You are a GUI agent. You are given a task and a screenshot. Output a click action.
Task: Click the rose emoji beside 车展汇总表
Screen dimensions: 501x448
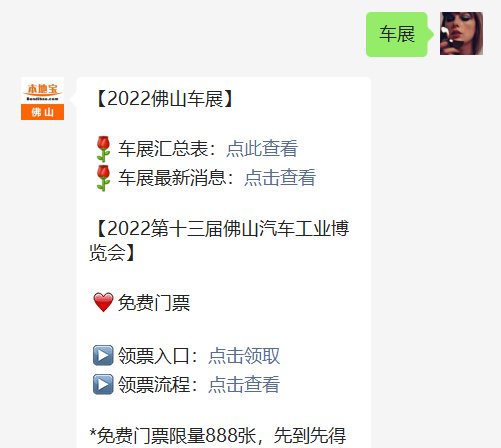point(103,149)
